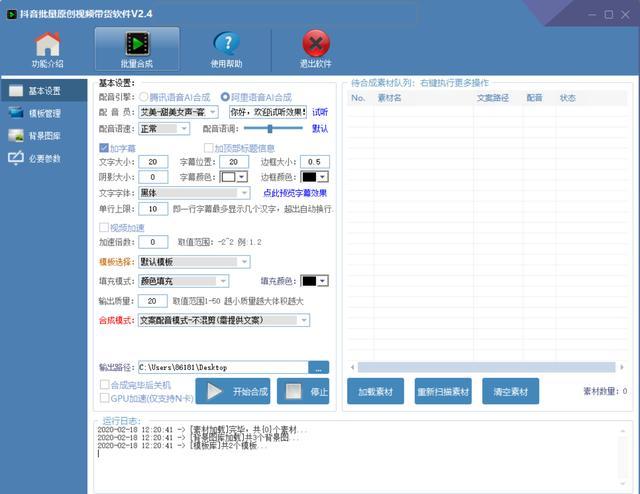Click the 试听 preview link

pos(320,112)
